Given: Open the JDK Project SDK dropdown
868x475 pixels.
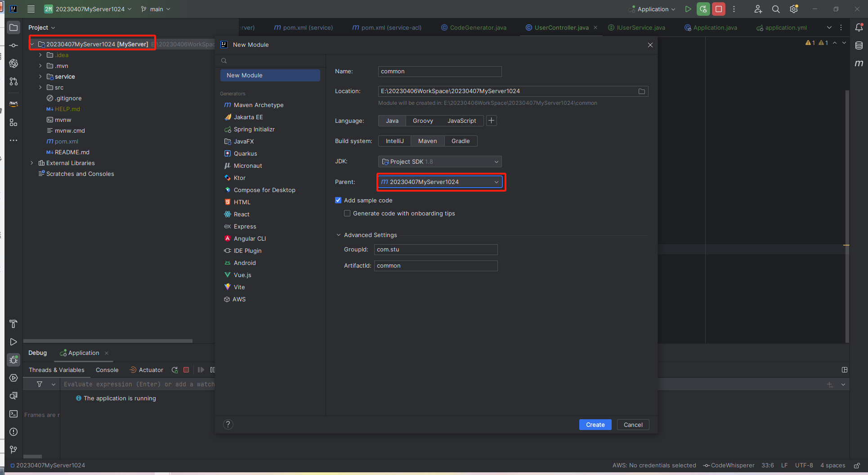Looking at the screenshot, I should (x=440, y=162).
